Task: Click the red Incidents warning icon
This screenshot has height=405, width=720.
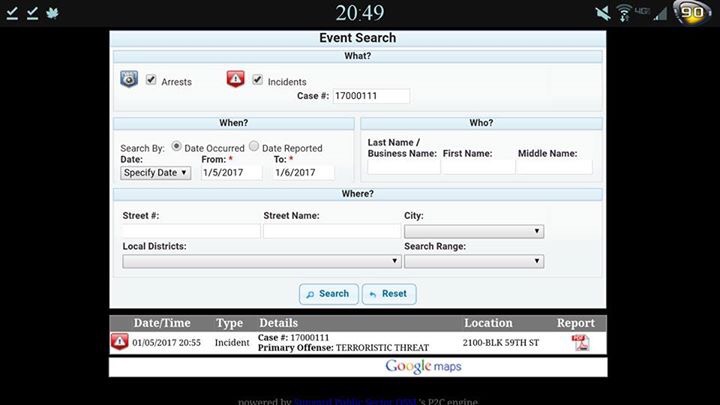Action: 235,79
